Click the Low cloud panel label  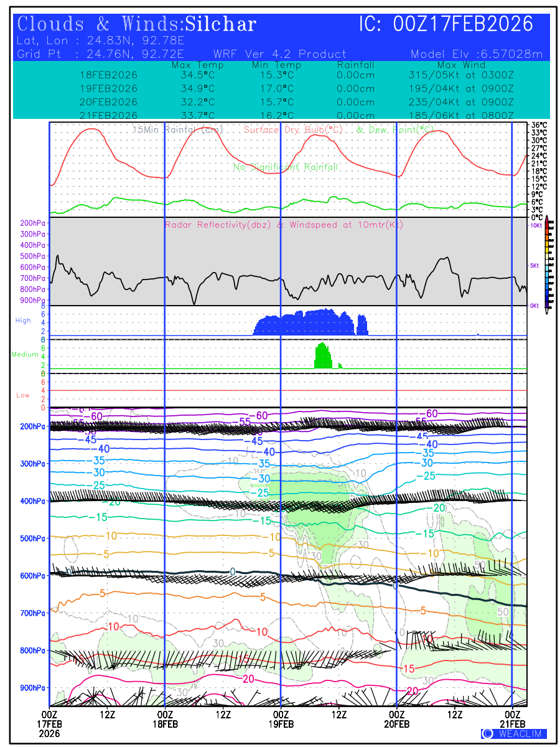(23, 395)
